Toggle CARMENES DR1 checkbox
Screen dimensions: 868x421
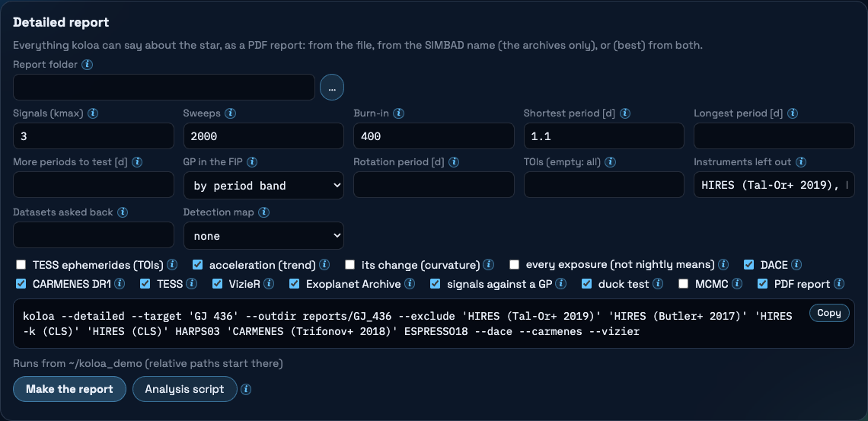pyautogui.click(x=21, y=284)
